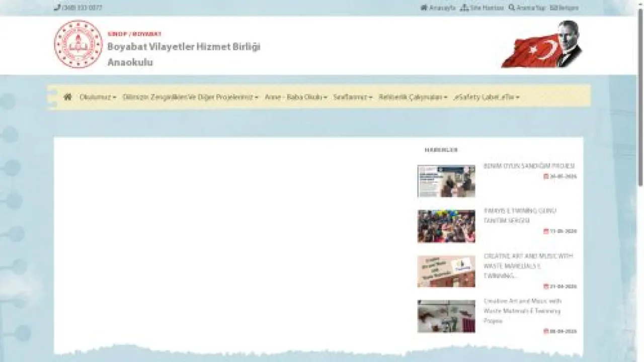Open the 9 MAYIS E TWINNING GÜNÜ headline
Viewport: 644px width, 362px height.
coord(520,216)
